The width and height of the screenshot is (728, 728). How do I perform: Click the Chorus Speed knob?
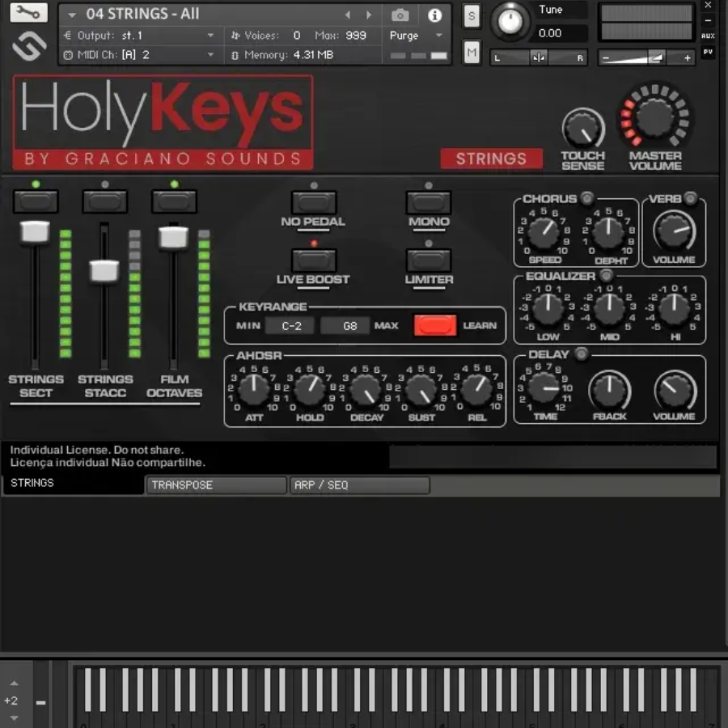544,233
